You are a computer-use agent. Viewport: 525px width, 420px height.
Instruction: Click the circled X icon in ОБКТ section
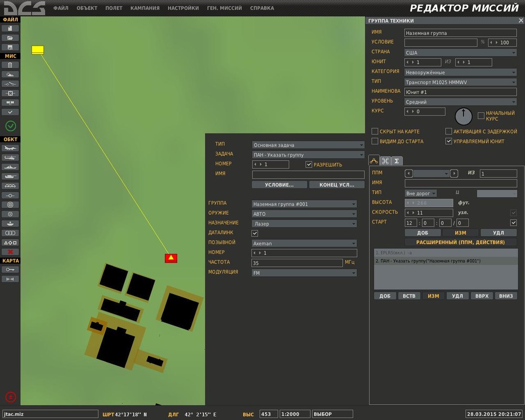coord(10,214)
